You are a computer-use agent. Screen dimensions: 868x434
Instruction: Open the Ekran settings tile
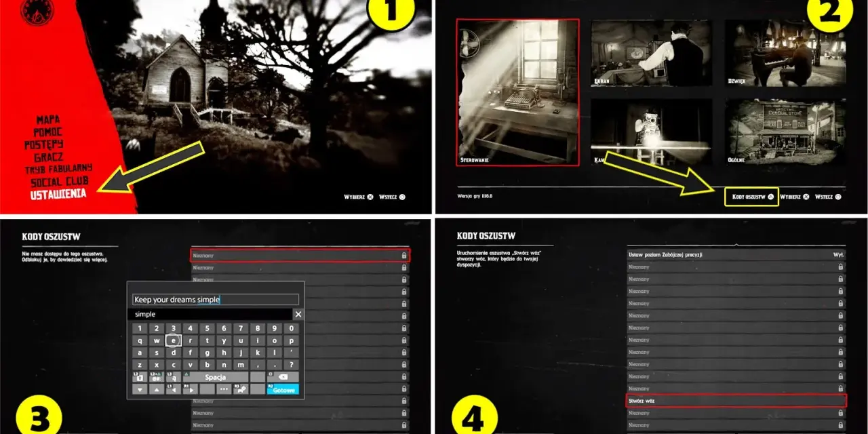pyautogui.click(x=652, y=53)
